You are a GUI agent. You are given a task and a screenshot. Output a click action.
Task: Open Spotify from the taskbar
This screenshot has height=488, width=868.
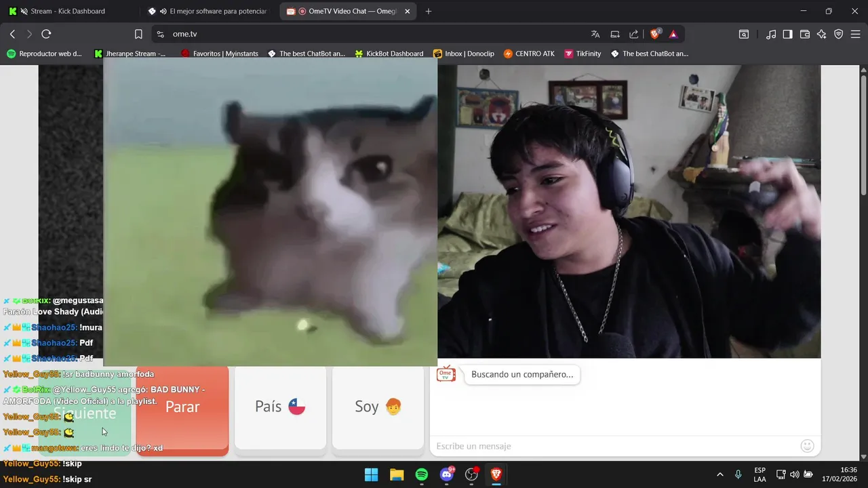pyautogui.click(x=422, y=474)
